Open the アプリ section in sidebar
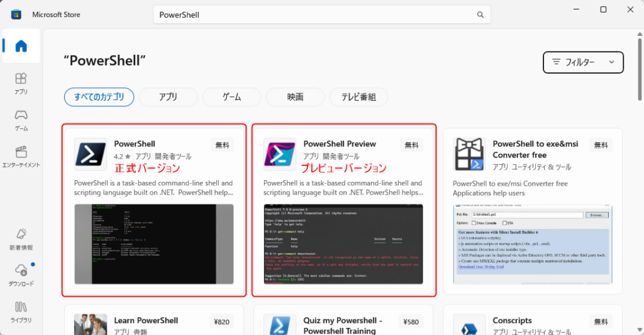This screenshot has height=335, width=644. click(x=21, y=84)
